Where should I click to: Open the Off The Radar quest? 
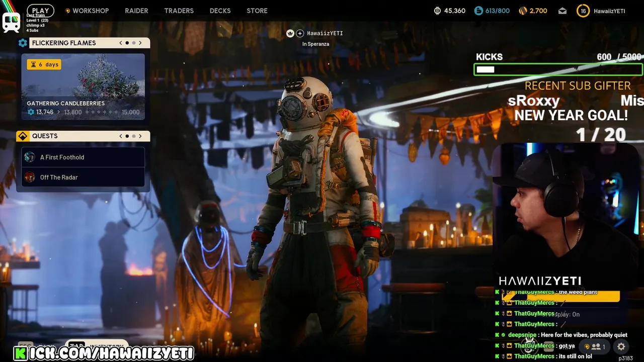click(x=83, y=177)
